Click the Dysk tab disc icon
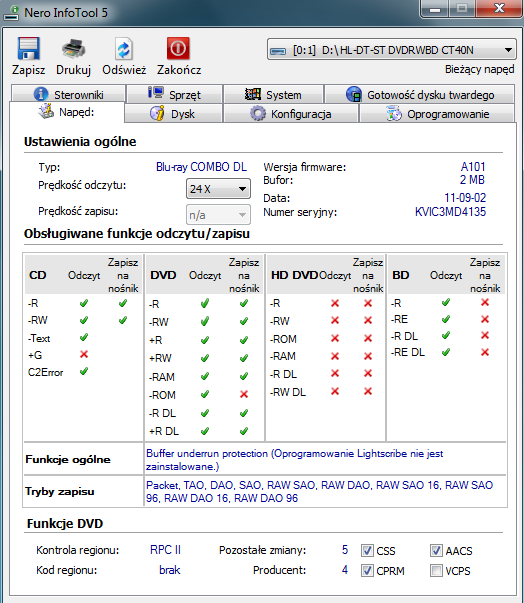The width and height of the screenshot is (524, 603). click(157, 113)
